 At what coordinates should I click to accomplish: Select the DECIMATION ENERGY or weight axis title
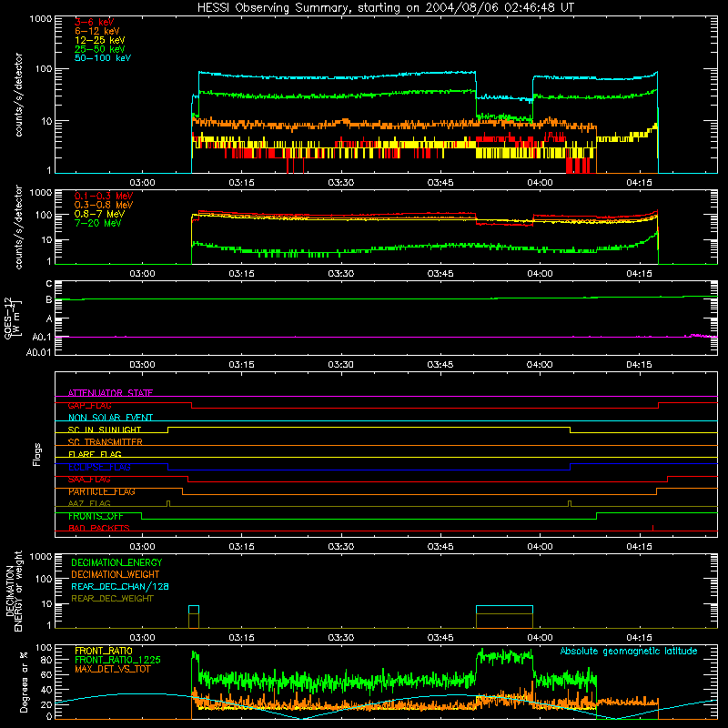[14, 591]
